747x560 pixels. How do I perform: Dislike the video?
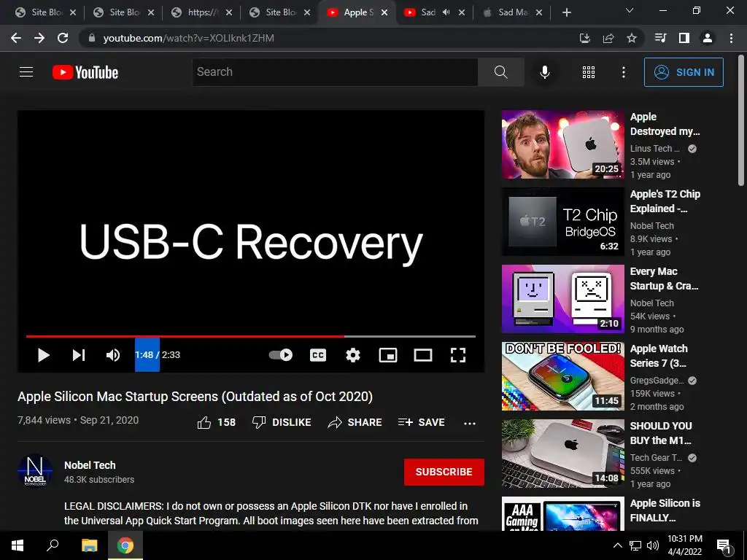[x=282, y=422]
